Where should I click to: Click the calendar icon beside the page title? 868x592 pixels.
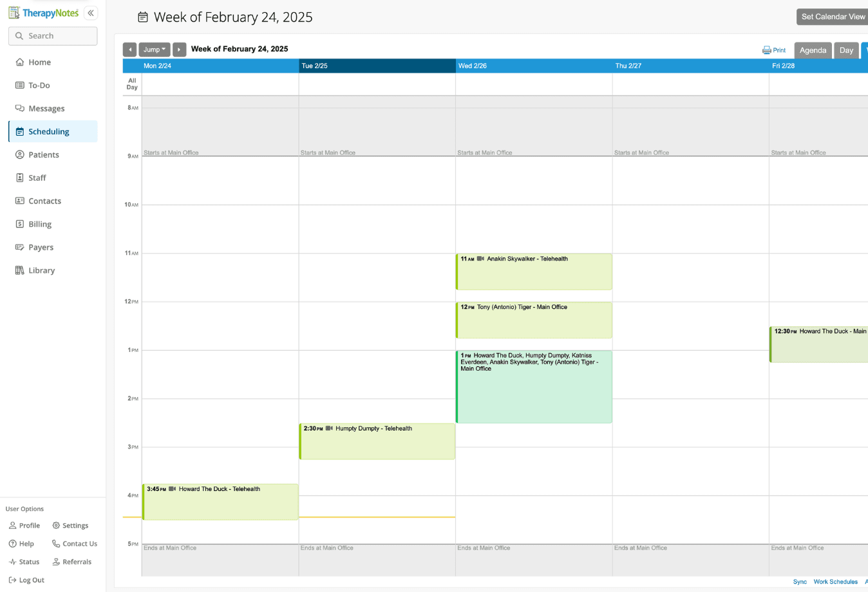pos(143,17)
